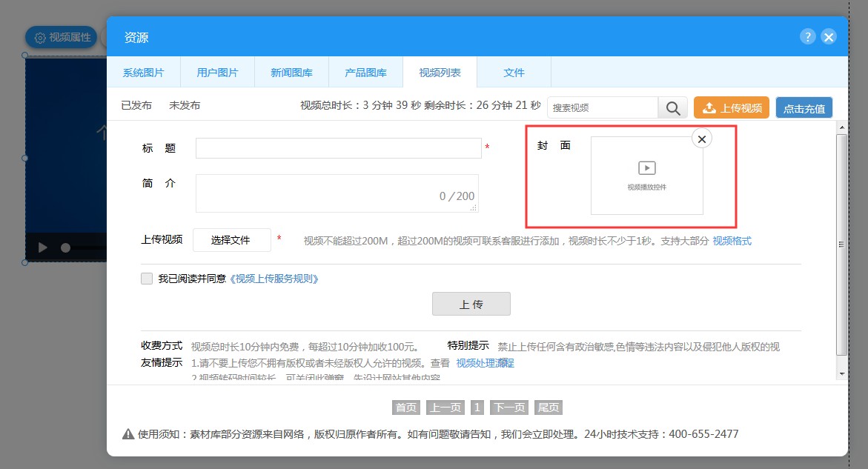Click the search magnifier icon
The height and width of the screenshot is (469, 868).
pyautogui.click(x=672, y=108)
